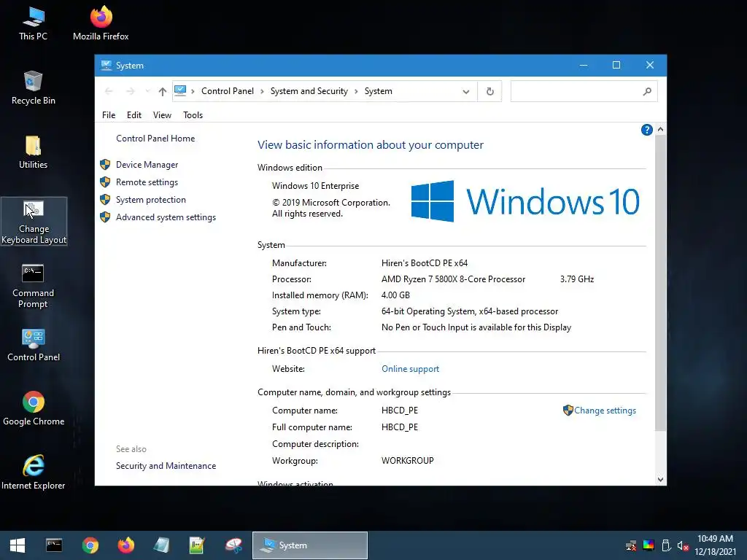Image resolution: width=747 pixels, height=560 pixels.
Task: Open the Tools menu
Action: tap(193, 114)
